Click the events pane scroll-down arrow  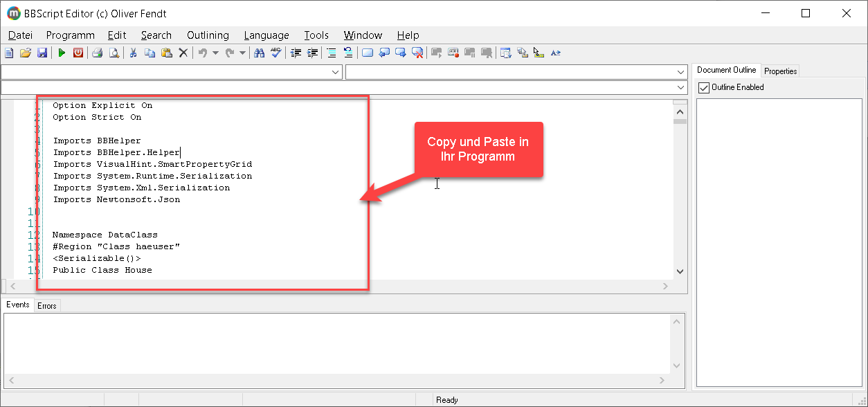coord(678,365)
